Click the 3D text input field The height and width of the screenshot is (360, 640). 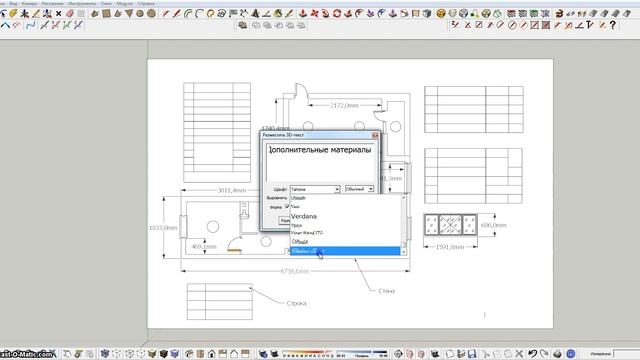320,162
